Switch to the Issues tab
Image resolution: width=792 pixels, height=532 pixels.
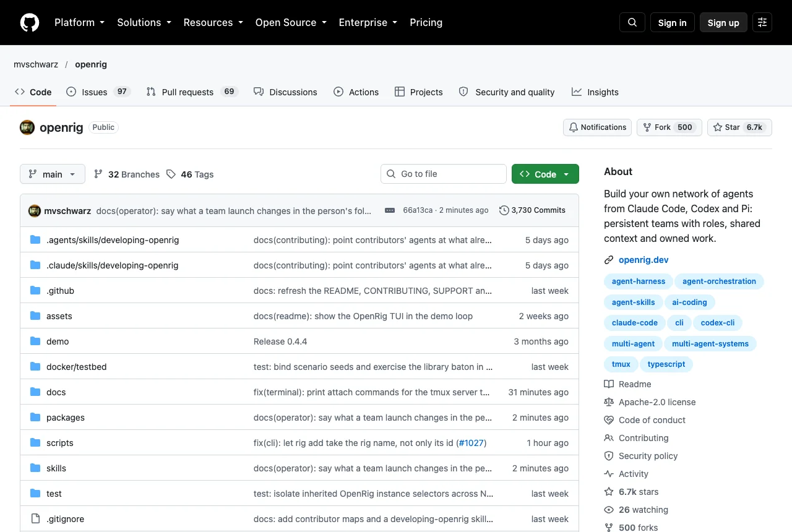(98, 92)
